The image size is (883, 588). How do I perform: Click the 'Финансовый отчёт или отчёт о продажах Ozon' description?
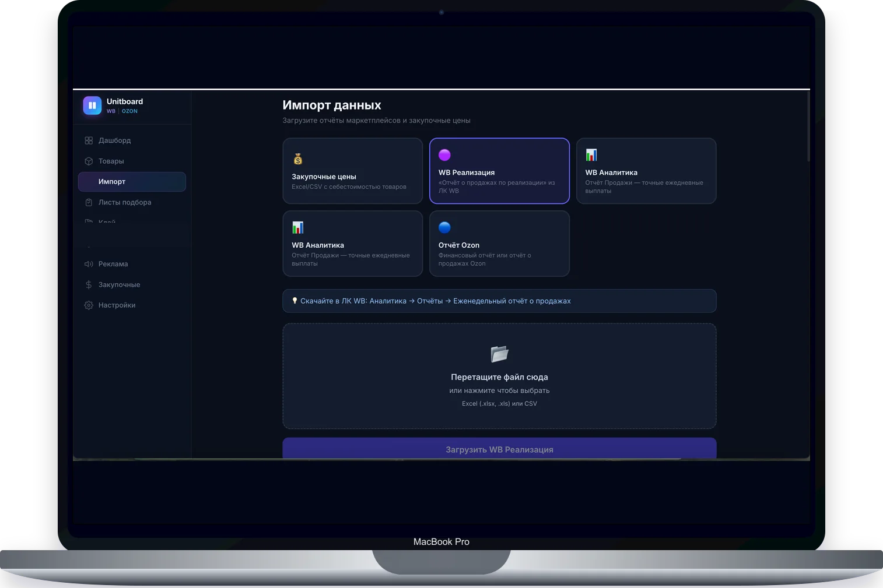click(485, 259)
